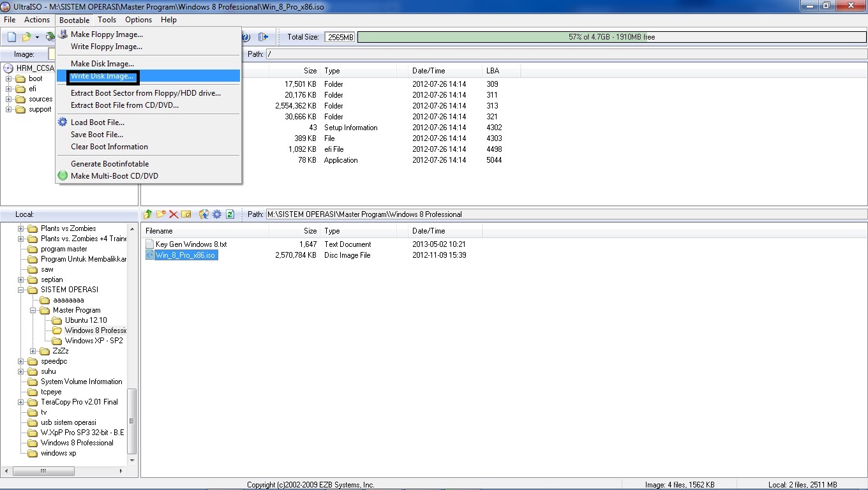Click the green Refresh icon in Local toolbar
This screenshot has height=490, width=868.
click(230, 214)
